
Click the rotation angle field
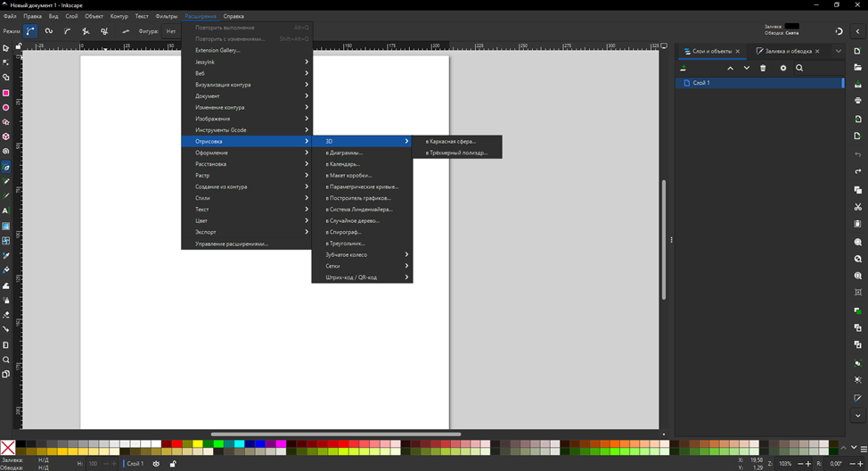pyautogui.click(x=835, y=464)
